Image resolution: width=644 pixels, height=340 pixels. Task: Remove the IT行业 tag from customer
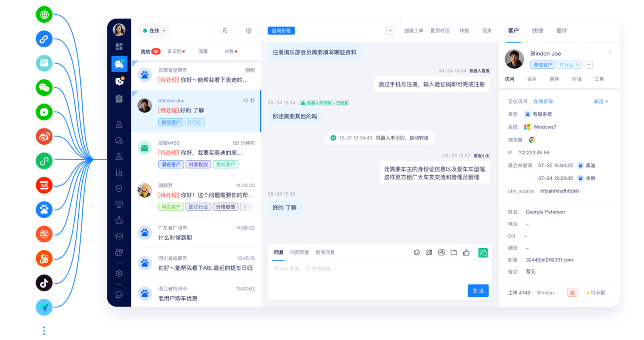[x=577, y=65]
